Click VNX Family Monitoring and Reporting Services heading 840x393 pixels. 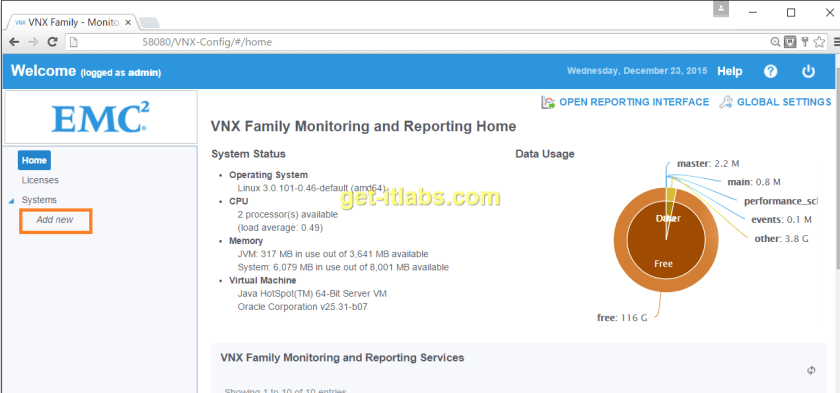(342, 357)
